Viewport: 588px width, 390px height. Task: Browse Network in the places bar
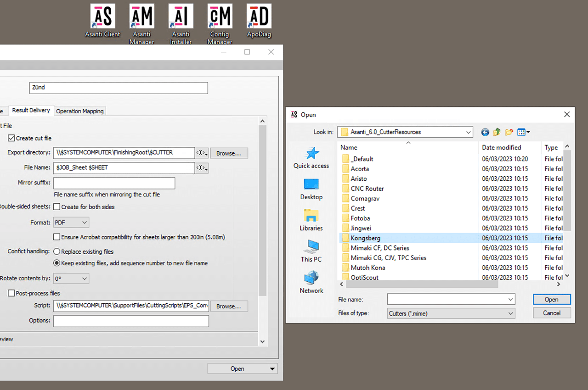point(311,283)
